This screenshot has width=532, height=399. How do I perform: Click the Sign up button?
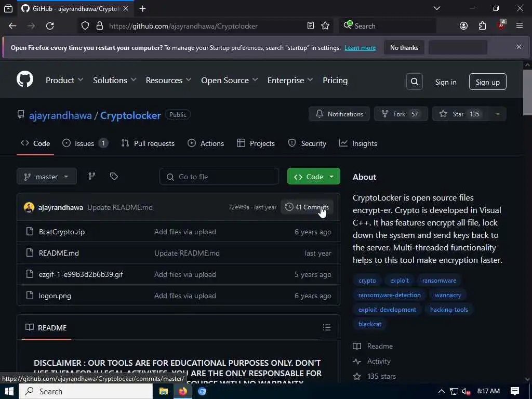pyautogui.click(x=487, y=82)
